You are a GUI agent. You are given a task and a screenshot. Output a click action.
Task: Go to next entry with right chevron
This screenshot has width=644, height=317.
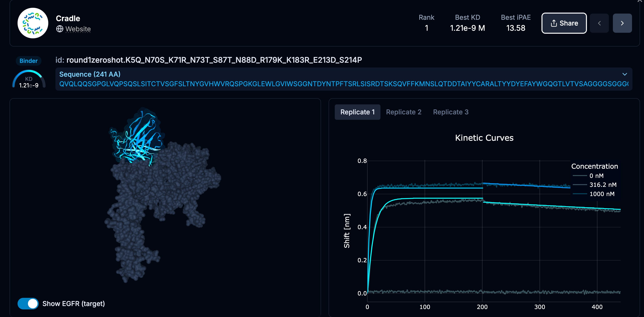click(622, 23)
